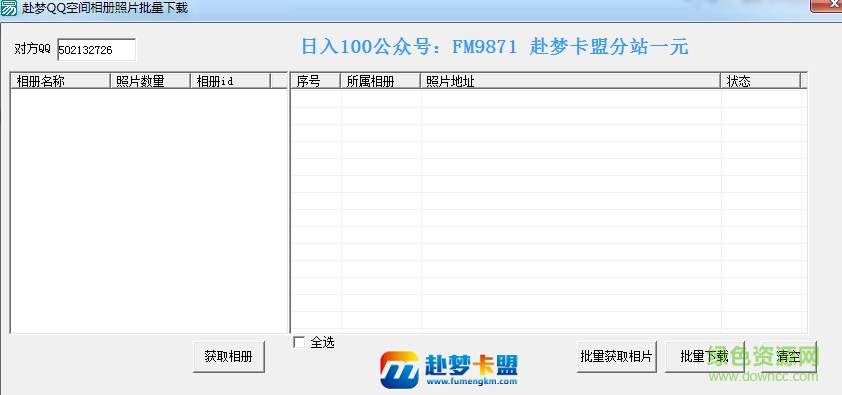Select the 状态 column header
This screenshot has width=842, height=395.
pyautogui.click(x=760, y=81)
